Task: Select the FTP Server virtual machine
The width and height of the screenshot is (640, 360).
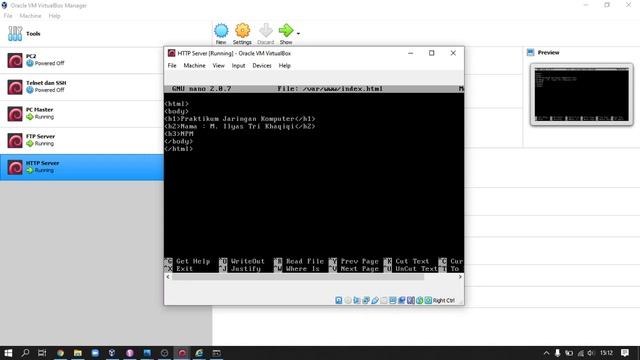Action: tap(82, 140)
